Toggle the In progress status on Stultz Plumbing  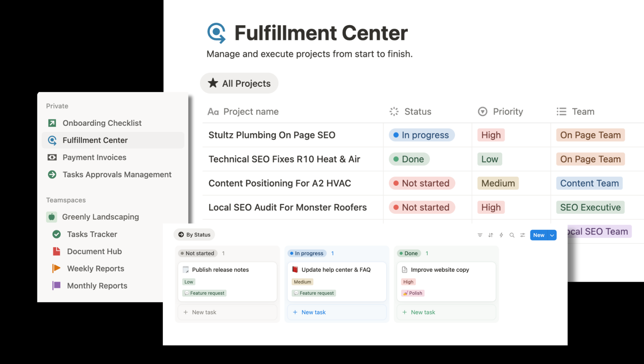pos(422,135)
